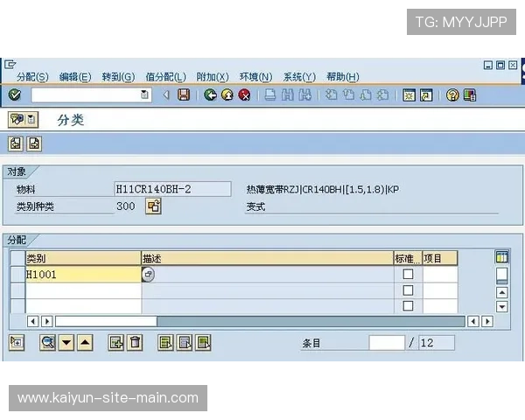The height and width of the screenshot is (420, 525).
Task: Click the right arrow at right end of horizontal scrollbar
Action: tap(487, 321)
